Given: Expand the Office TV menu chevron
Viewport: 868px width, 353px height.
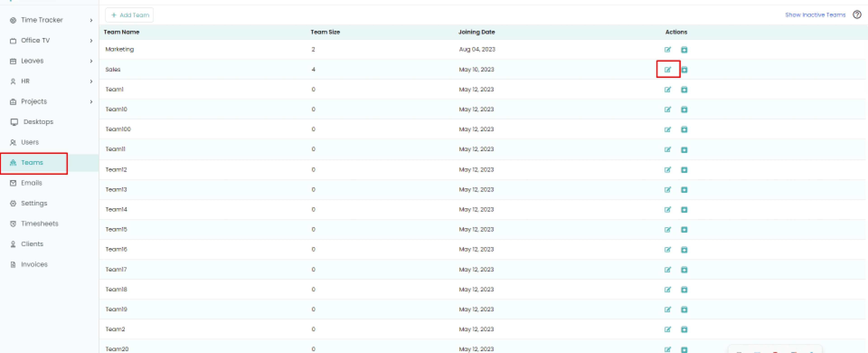Looking at the screenshot, I should point(91,41).
